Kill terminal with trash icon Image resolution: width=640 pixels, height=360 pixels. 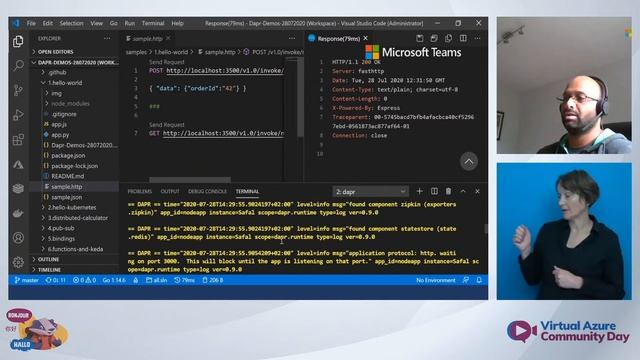[448, 191]
